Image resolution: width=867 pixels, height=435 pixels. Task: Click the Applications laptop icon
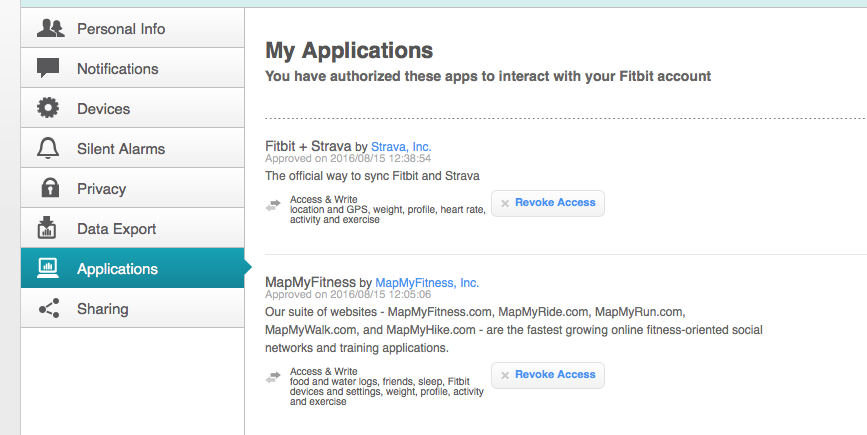48,269
